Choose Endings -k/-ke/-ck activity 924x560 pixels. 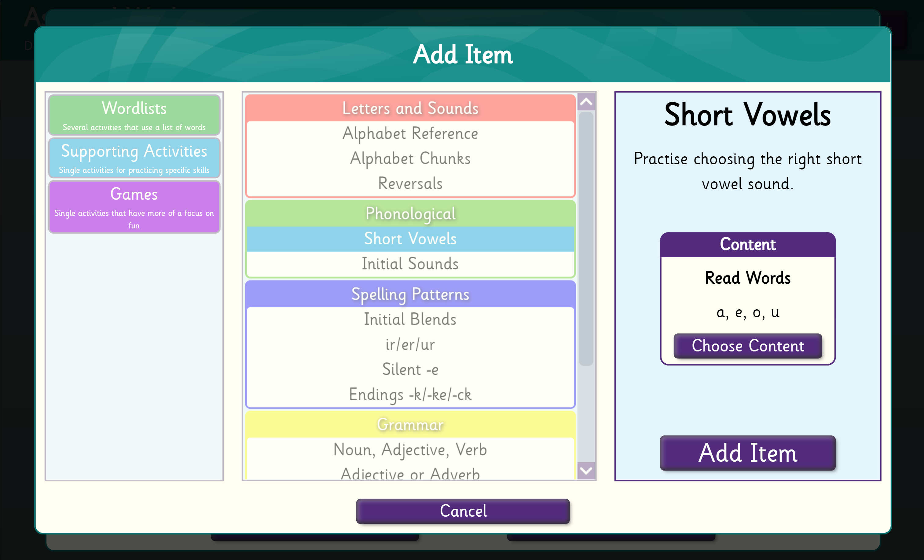pyautogui.click(x=410, y=395)
